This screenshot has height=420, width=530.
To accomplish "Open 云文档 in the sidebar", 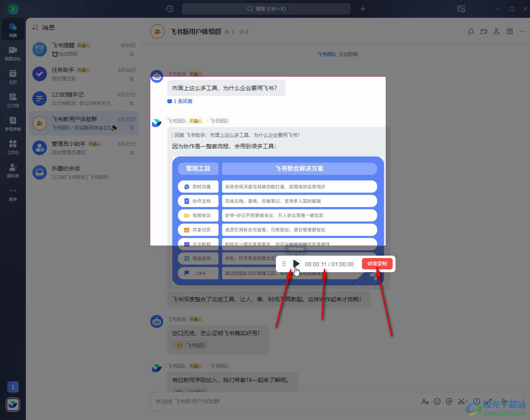I will 13,100.
